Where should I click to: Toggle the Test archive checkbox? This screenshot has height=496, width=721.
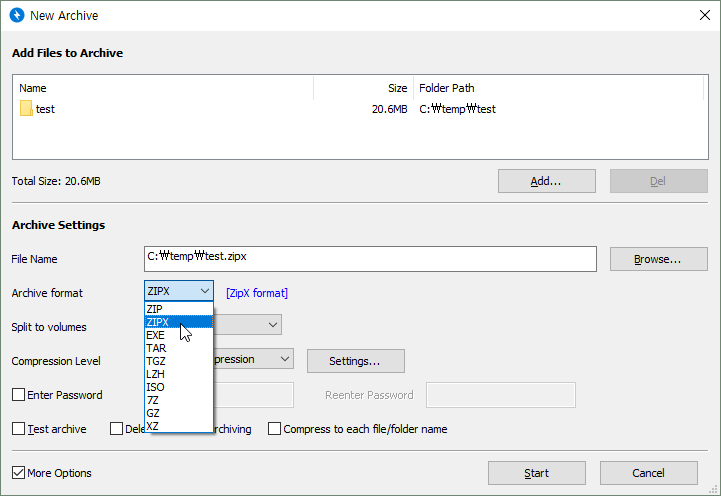pyautogui.click(x=19, y=429)
